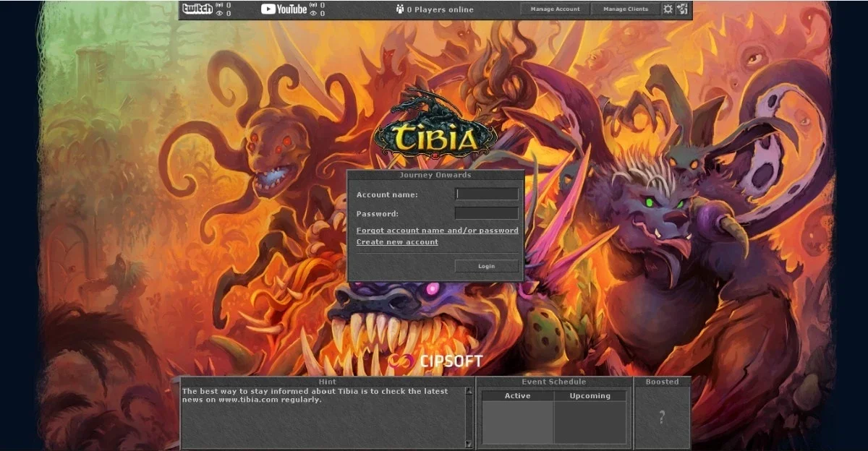Viewport: 868px width, 451px height.
Task: Click the boosted creature question mark
Action: point(661,417)
